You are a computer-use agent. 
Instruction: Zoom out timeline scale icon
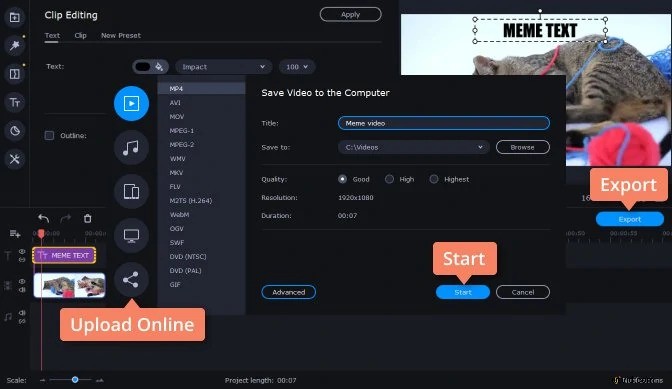click(42, 380)
